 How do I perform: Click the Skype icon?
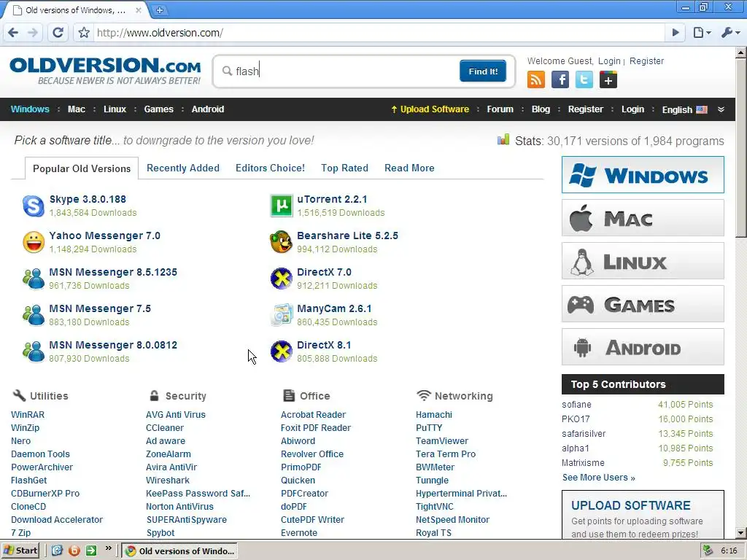coord(34,206)
